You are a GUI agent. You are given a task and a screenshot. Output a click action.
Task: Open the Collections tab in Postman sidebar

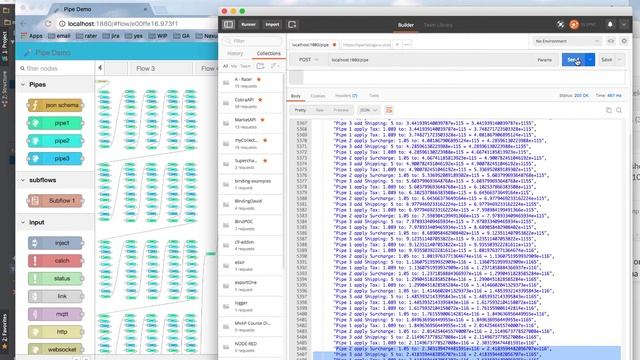[x=269, y=53]
